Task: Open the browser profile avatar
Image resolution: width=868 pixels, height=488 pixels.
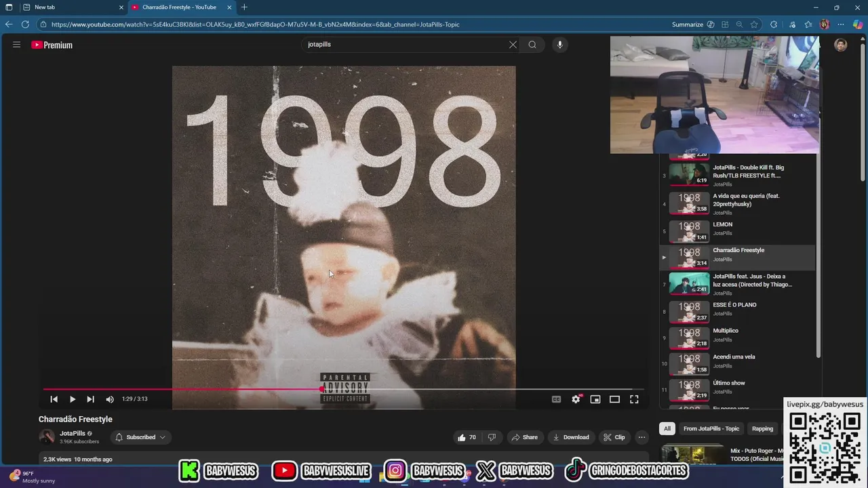Action: 825,24
